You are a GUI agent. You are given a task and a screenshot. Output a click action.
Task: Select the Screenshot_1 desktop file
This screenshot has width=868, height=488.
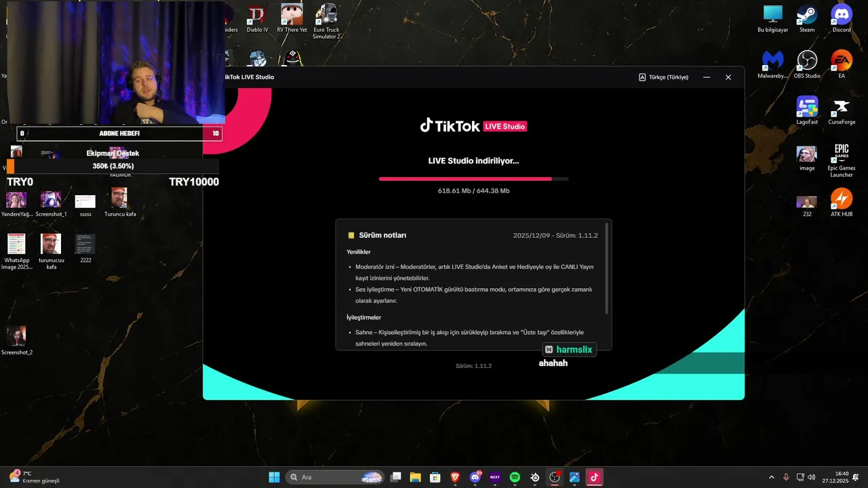click(51, 204)
